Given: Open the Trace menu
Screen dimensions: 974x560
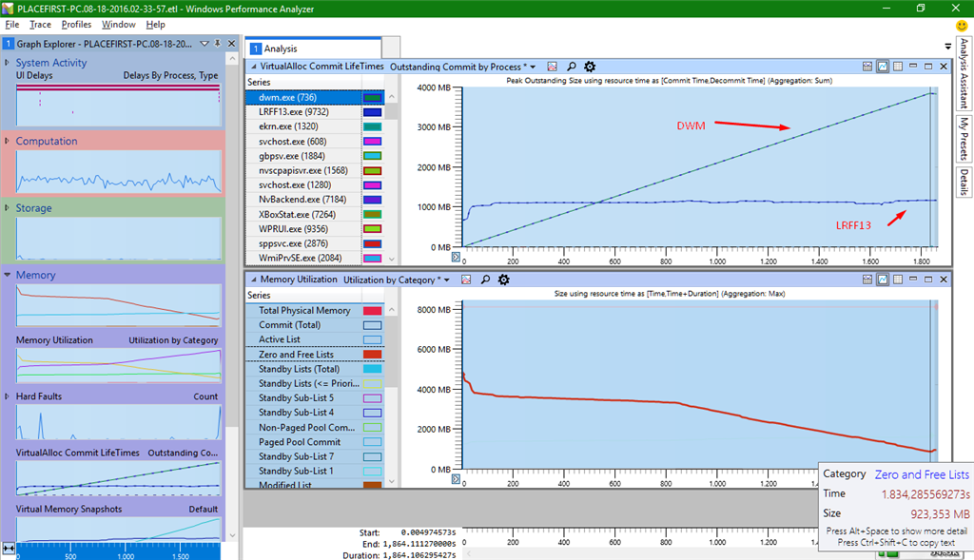Looking at the screenshot, I should [x=40, y=24].
